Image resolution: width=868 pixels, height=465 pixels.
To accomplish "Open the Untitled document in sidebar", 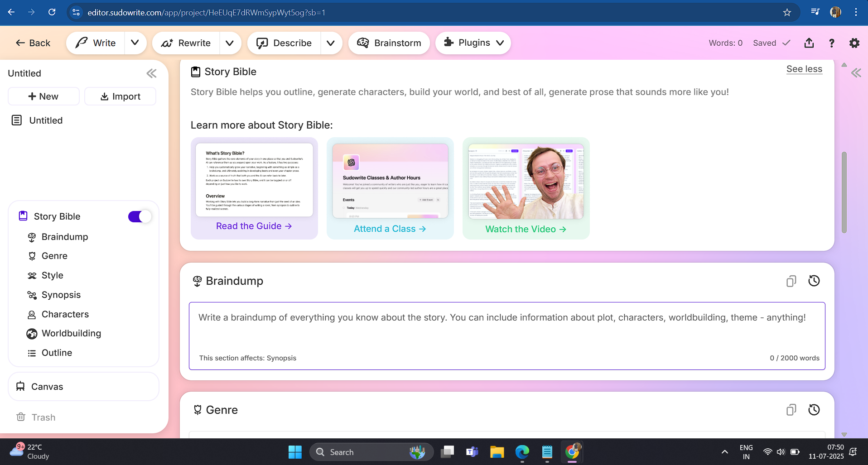I will click(46, 120).
